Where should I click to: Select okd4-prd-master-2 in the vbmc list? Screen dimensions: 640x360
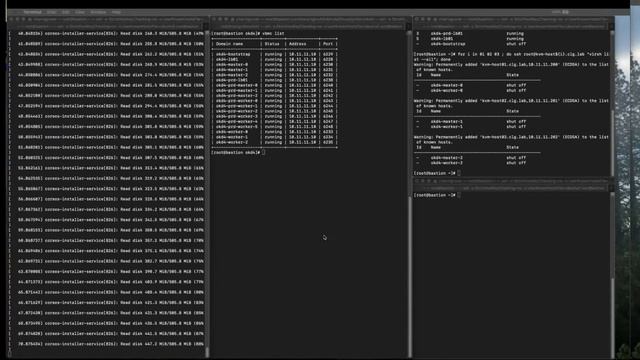pyautogui.click(x=237, y=96)
